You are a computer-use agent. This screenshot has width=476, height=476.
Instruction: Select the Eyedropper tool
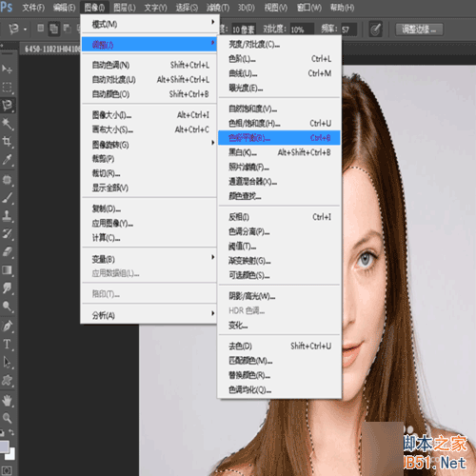pyautogui.click(x=7, y=160)
